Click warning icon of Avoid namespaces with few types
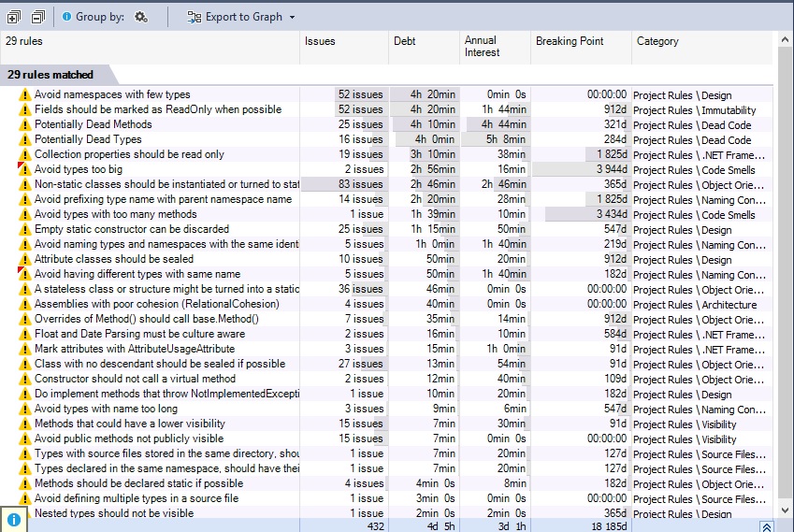 point(24,94)
